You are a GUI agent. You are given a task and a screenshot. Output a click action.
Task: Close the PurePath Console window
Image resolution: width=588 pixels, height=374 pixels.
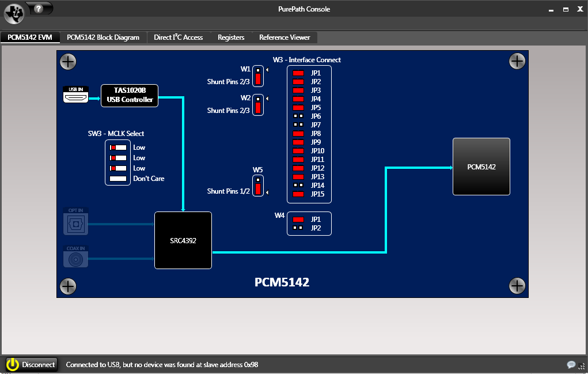click(x=580, y=9)
